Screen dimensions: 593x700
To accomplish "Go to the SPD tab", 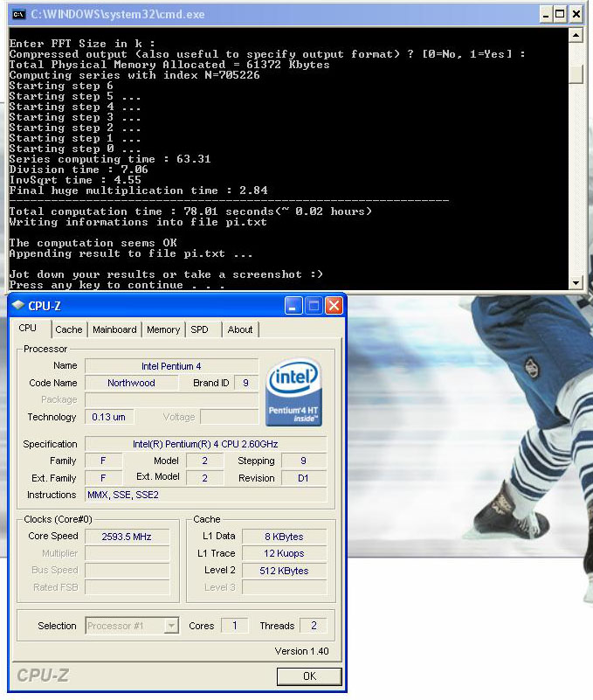I will pos(199,329).
